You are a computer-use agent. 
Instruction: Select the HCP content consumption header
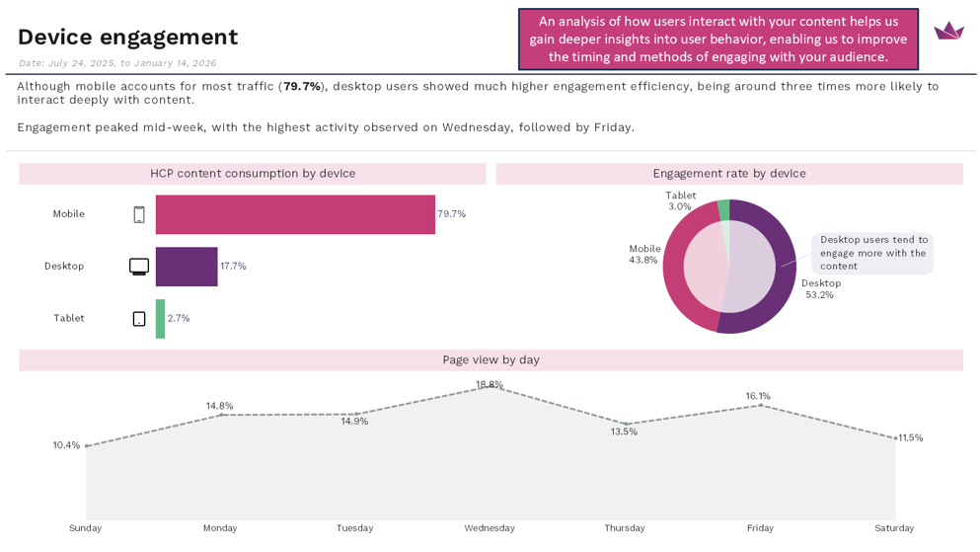(253, 174)
